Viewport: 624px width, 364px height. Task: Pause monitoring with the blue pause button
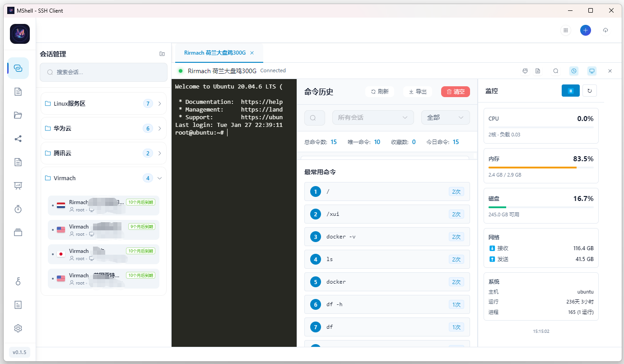(x=570, y=91)
